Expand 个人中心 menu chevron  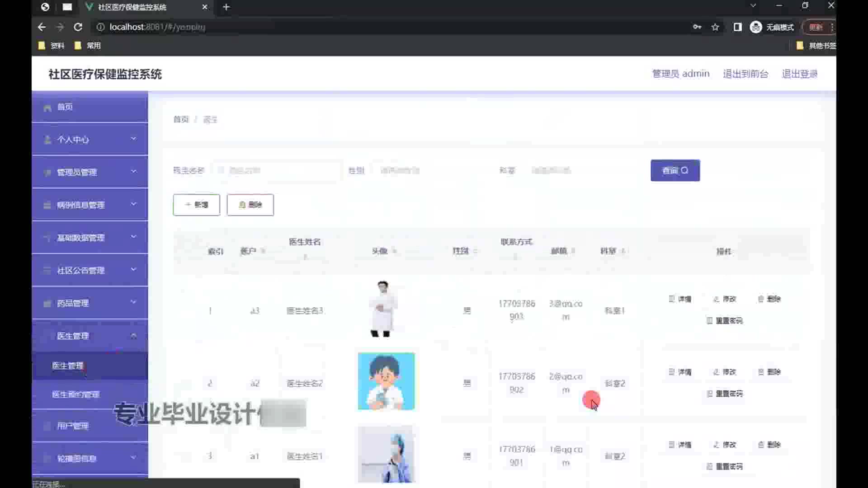point(133,139)
